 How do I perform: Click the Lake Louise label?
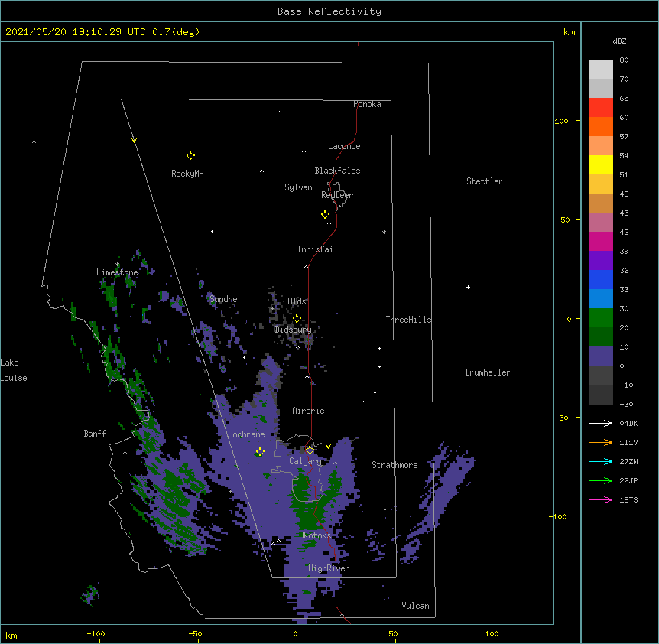tap(14, 370)
